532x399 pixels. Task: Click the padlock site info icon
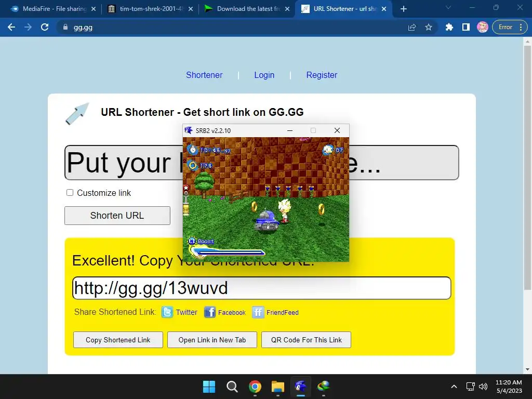click(x=65, y=27)
